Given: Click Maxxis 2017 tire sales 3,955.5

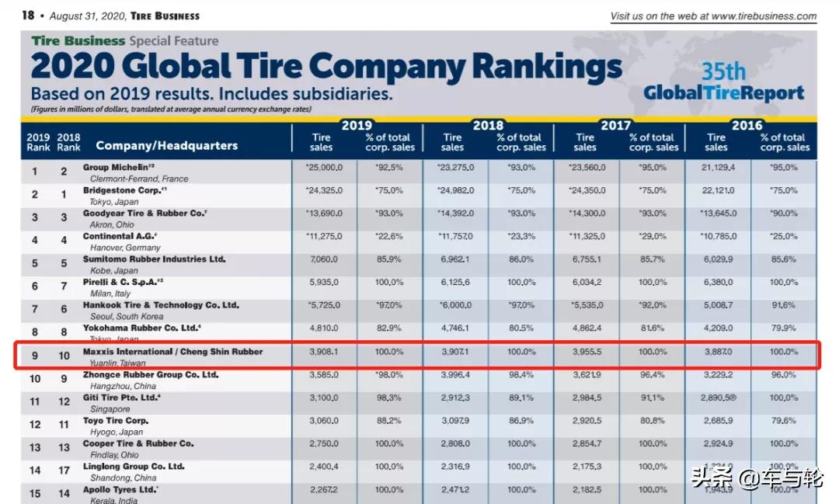Looking at the screenshot, I should (587, 352).
